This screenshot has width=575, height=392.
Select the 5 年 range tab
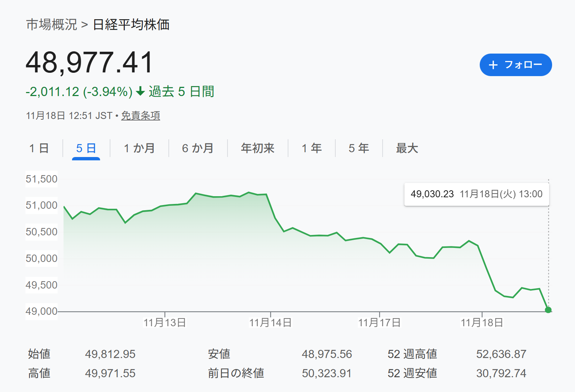(359, 149)
